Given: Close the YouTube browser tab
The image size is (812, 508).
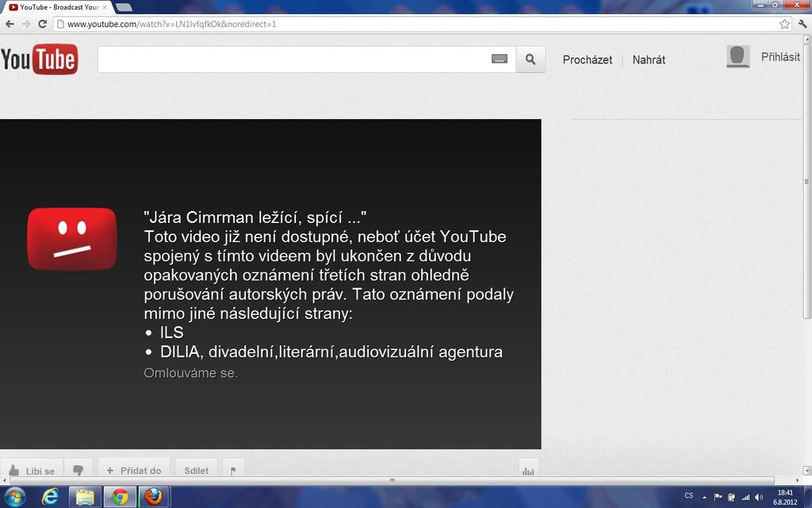Looking at the screenshot, I should (105, 7).
